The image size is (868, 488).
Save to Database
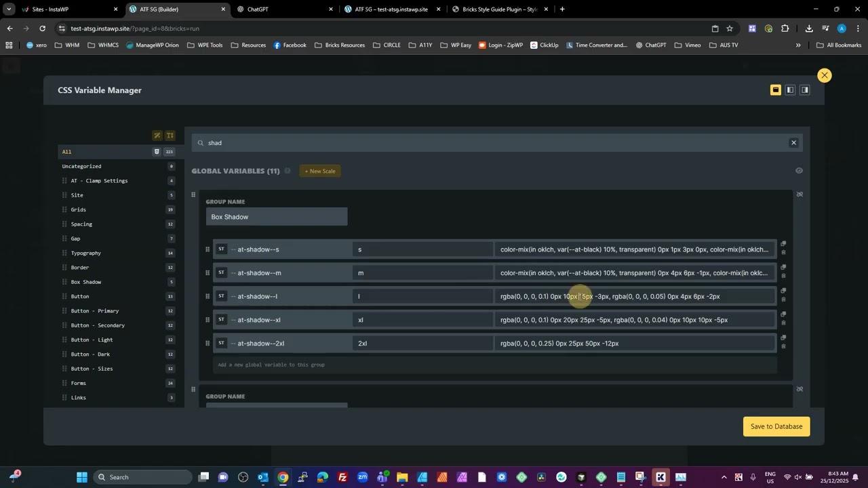point(776,426)
